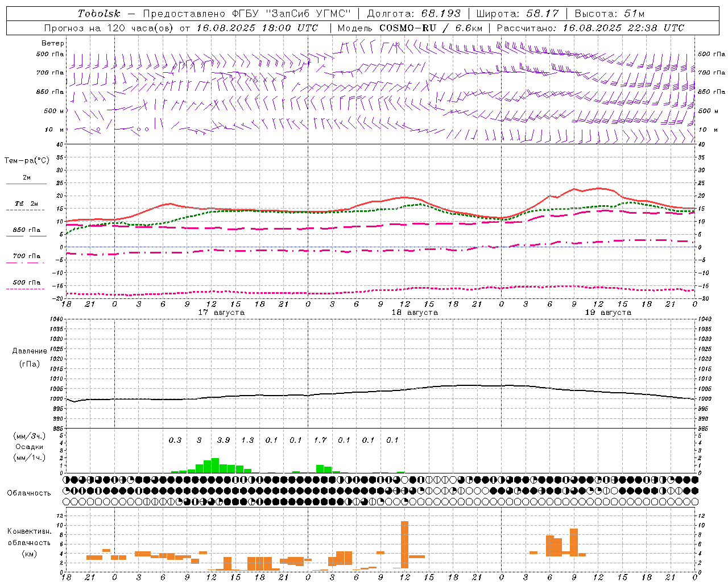
Task: Click the 17 августа date label
Action: pos(221,313)
